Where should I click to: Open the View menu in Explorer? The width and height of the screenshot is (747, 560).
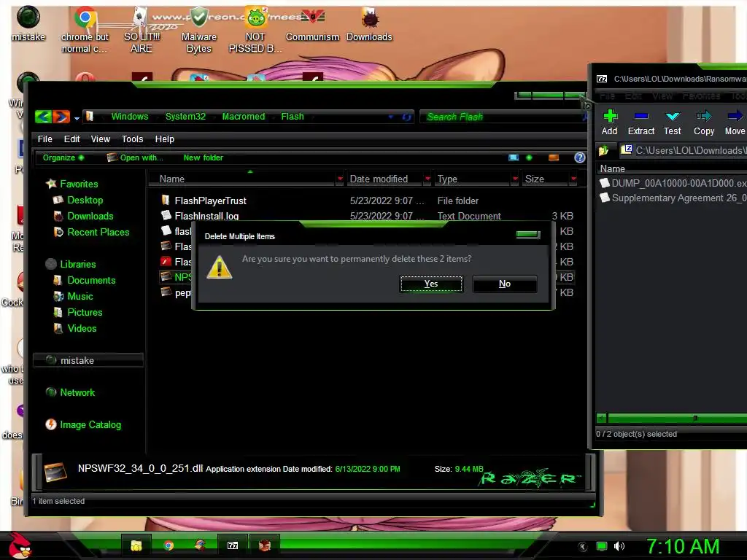tap(101, 139)
